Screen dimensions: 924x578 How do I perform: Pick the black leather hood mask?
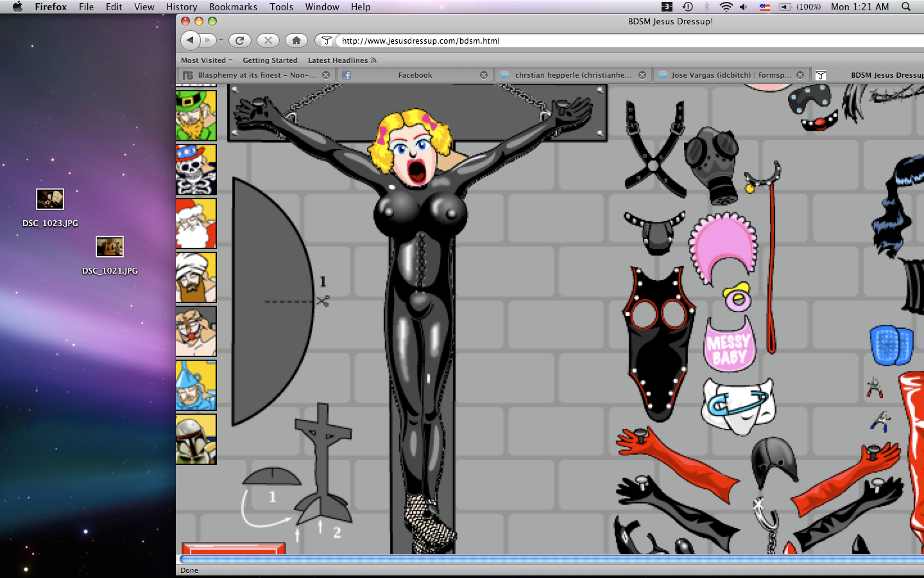tap(774, 462)
